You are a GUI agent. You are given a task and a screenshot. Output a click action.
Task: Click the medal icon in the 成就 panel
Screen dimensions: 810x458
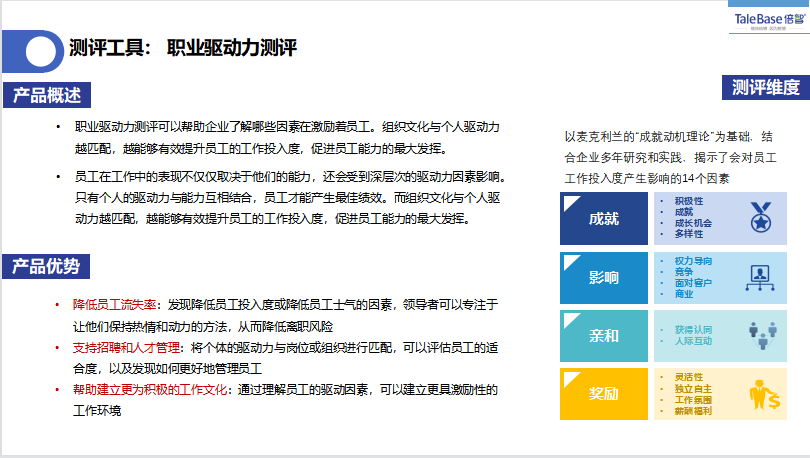tap(760, 217)
